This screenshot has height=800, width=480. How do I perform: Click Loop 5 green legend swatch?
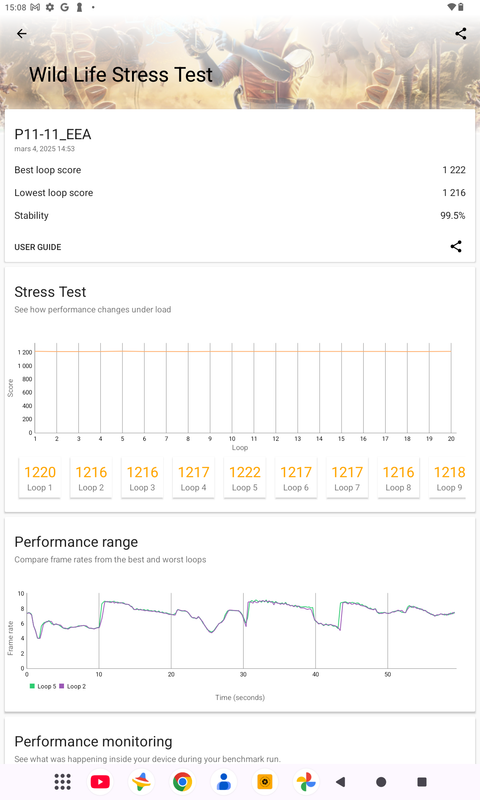[32, 686]
